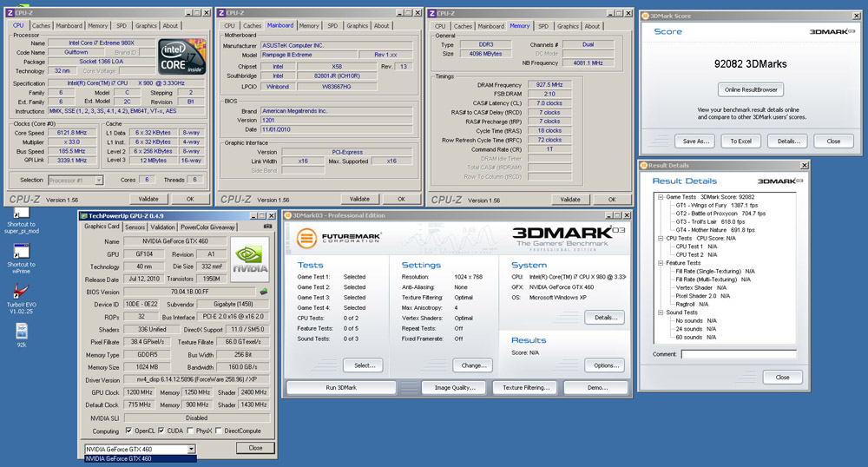Open Graphics tab in CPU-Z memory window
Screen dimensions: 868x467
(568, 26)
